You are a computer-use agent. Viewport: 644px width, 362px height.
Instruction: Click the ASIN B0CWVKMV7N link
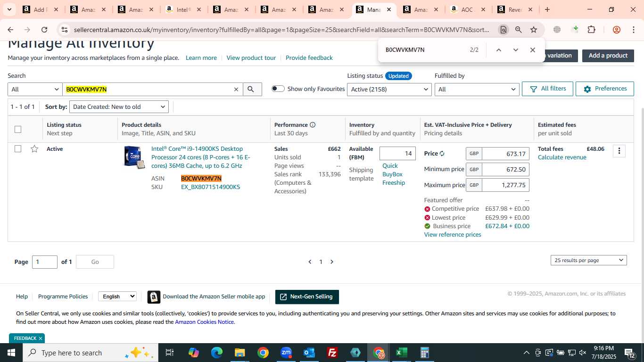(x=201, y=179)
